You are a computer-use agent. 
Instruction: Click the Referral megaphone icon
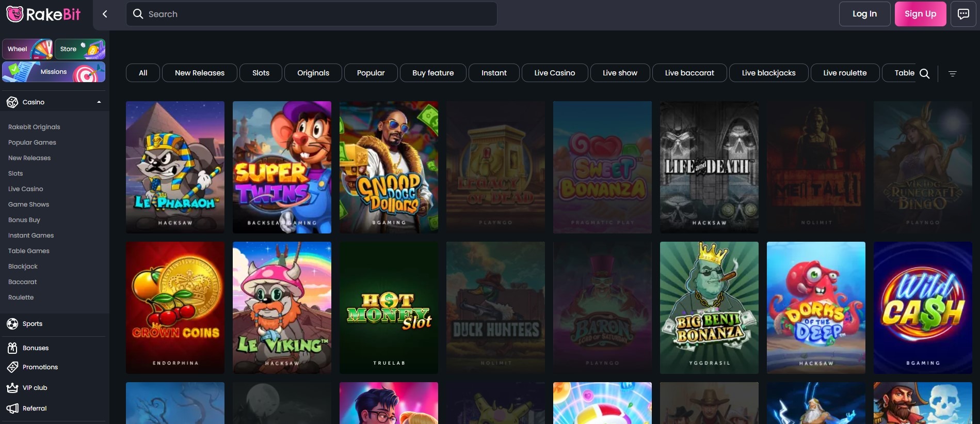tap(12, 409)
